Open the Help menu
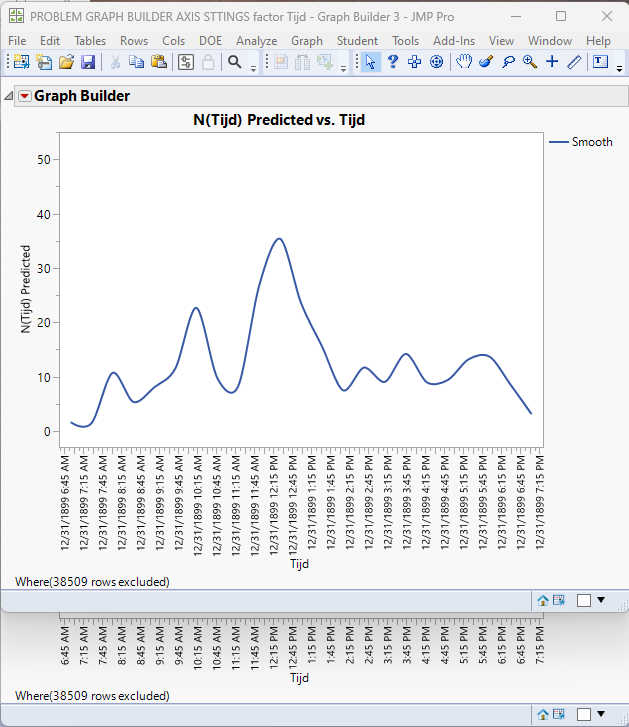This screenshot has height=727, width=629. [x=598, y=41]
